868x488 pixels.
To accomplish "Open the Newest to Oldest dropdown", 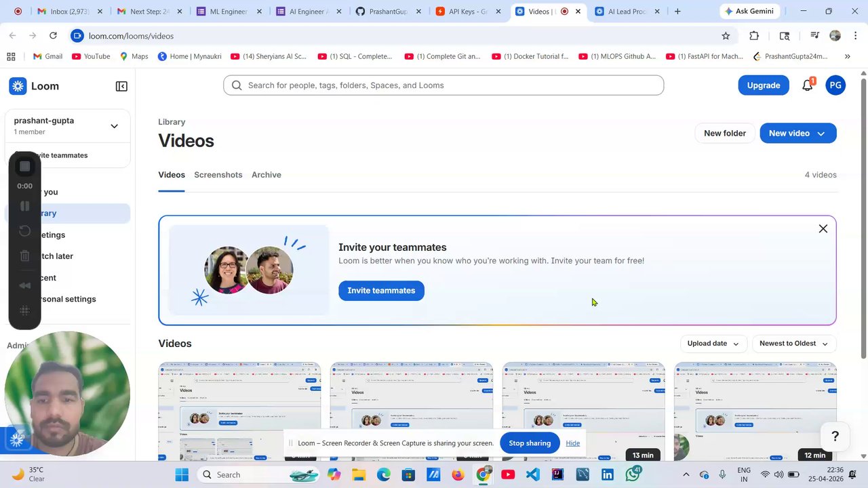I will pyautogui.click(x=793, y=344).
